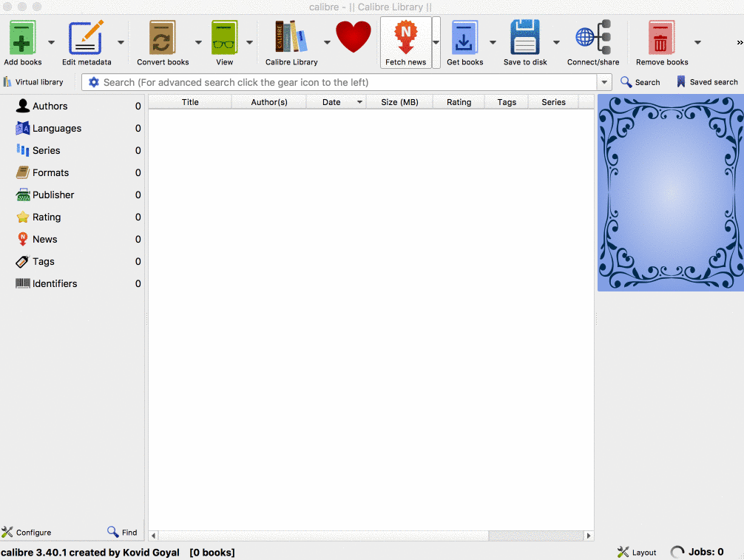
Task: Click Find in tag browser
Action: 123,532
